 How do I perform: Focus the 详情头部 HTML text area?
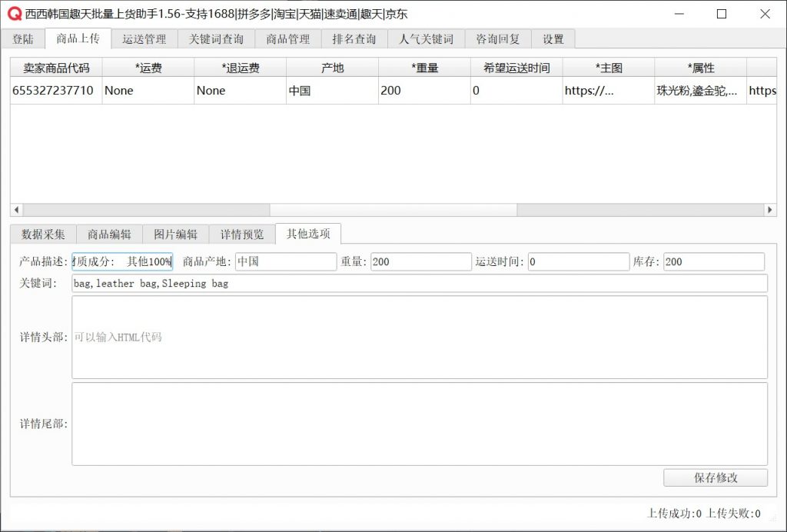[x=419, y=337]
